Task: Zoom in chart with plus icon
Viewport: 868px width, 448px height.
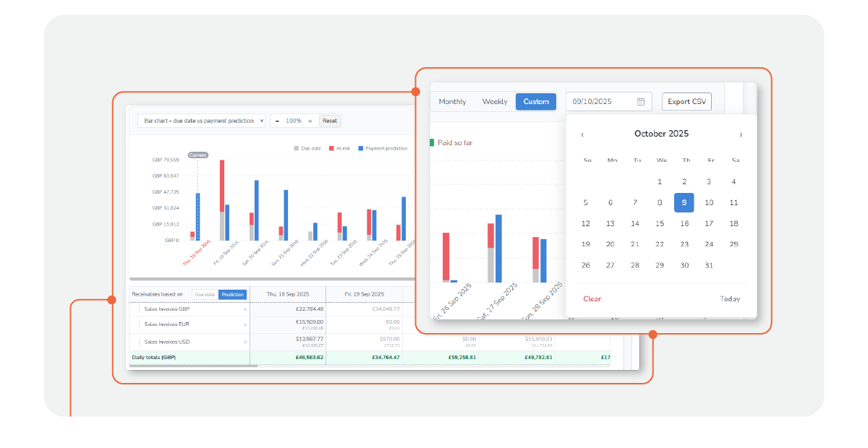Action: 310,121
